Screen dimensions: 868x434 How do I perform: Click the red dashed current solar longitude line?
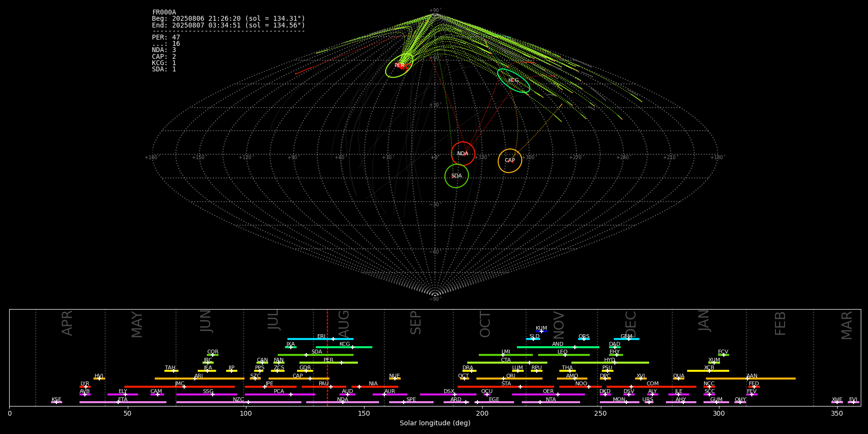[327, 357]
